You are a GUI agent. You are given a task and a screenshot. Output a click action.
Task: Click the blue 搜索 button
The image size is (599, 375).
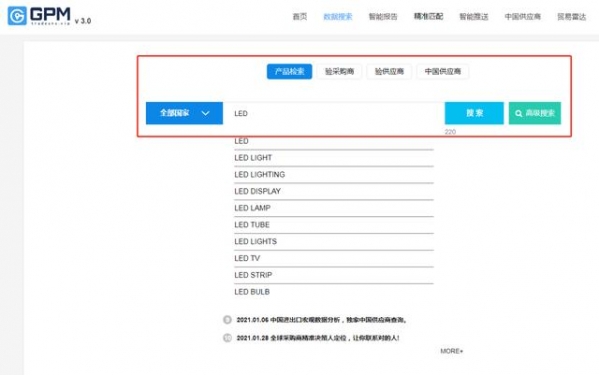(x=474, y=113)
